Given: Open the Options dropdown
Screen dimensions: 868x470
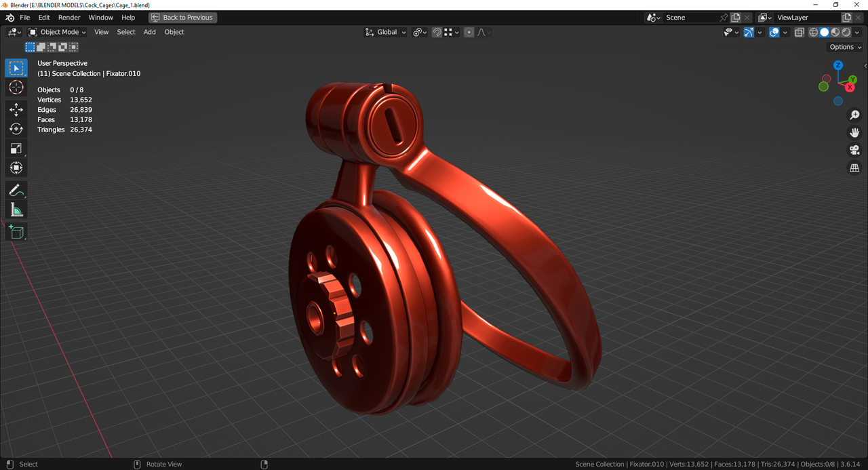Looking at the screenshot, I should pyautogui.click(x=845, y=47).
